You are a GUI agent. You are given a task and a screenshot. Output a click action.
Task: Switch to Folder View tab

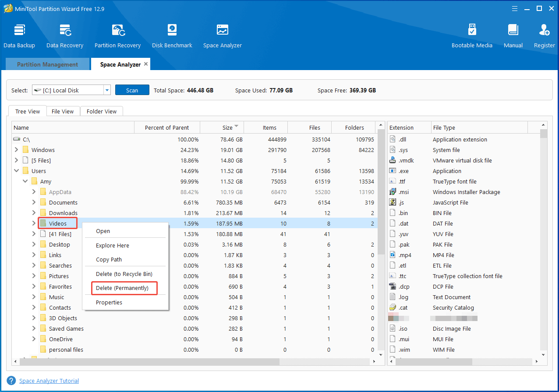(102, 111)
